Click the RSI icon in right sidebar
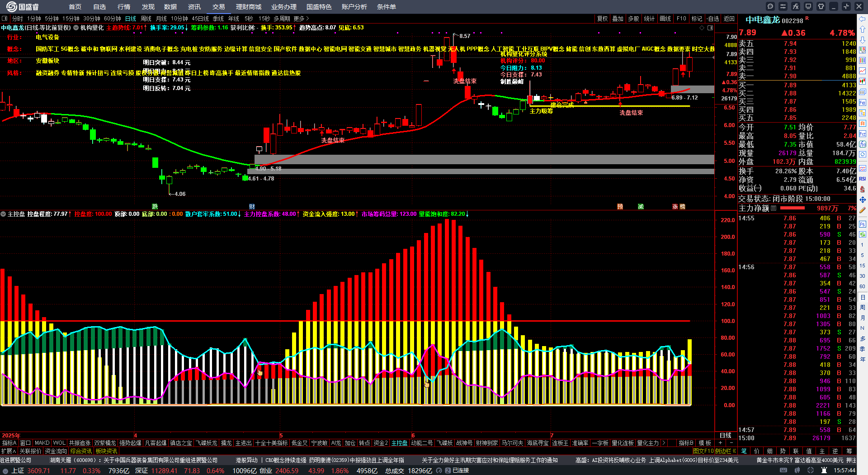Viewport: 868px width, 475px height. click(x=863, y=179)
